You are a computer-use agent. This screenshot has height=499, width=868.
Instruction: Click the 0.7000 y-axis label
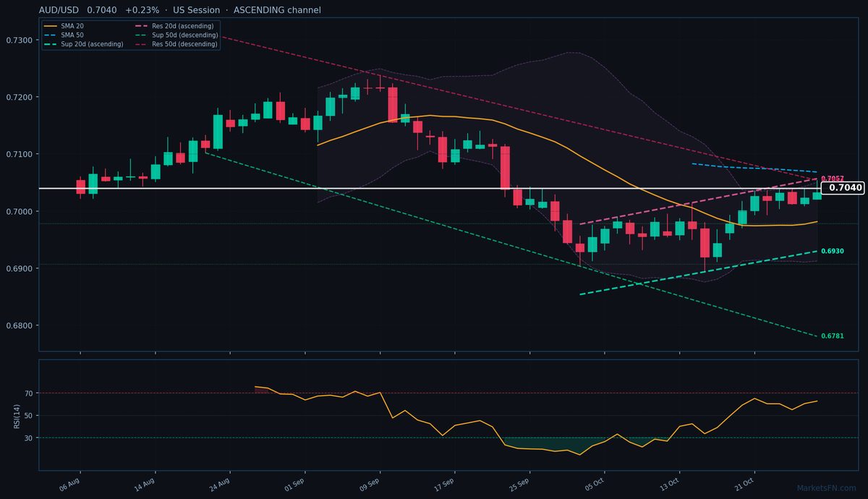(x=19, y=211)
